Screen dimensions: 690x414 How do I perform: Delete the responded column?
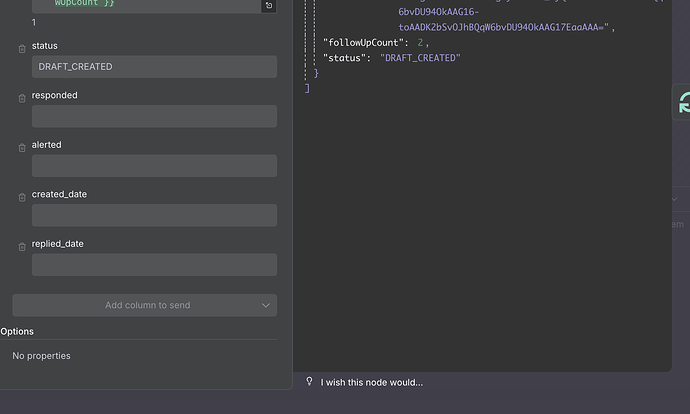22,99
